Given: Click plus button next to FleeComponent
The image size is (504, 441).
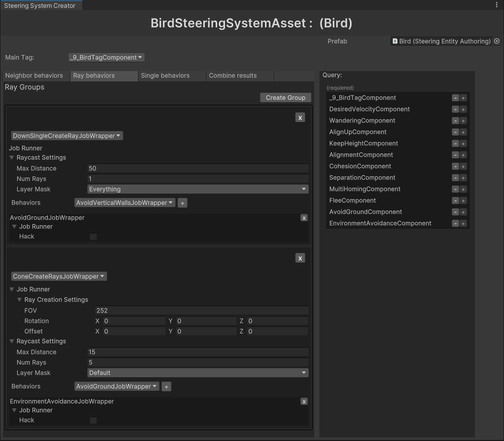Looking at the screenshot, I should pyautogui.click(x=463, y=201).
